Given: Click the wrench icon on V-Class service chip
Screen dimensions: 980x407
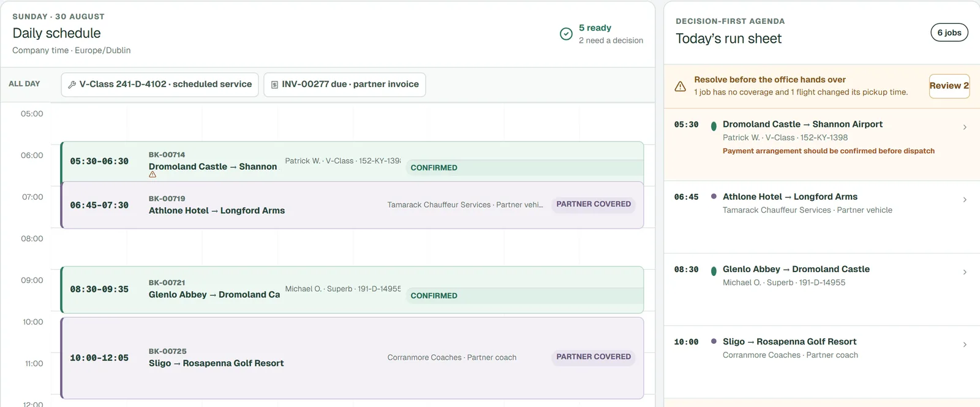Looking at the screenshot, I should point(72,85).
